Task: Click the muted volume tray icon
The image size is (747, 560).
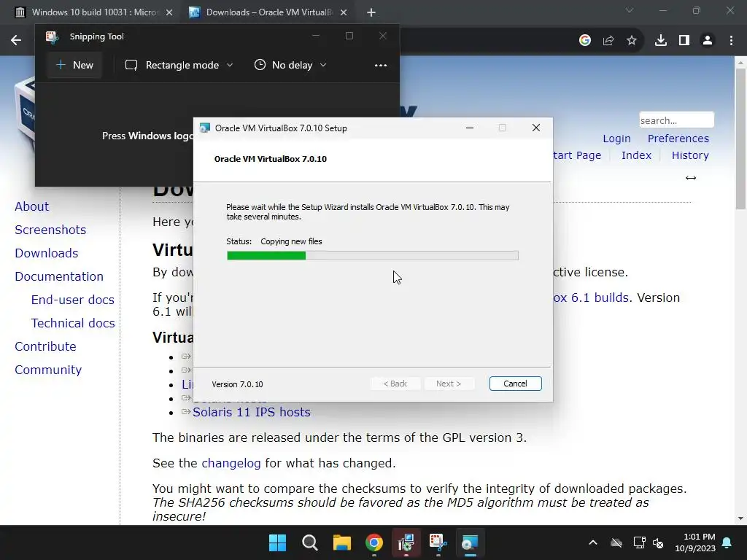Action: (659, 542)
